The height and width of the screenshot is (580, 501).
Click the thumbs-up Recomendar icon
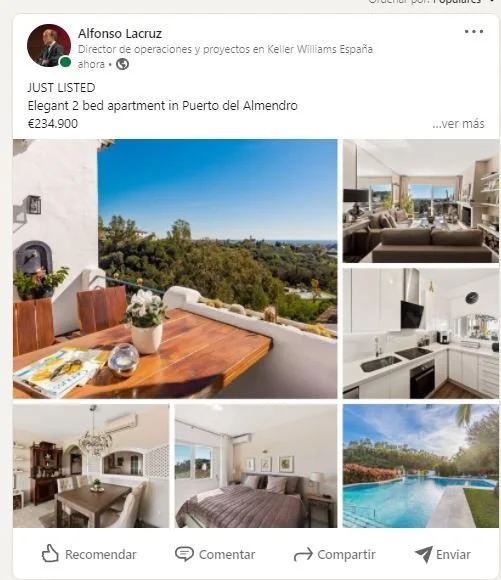(x=50, y=554)
